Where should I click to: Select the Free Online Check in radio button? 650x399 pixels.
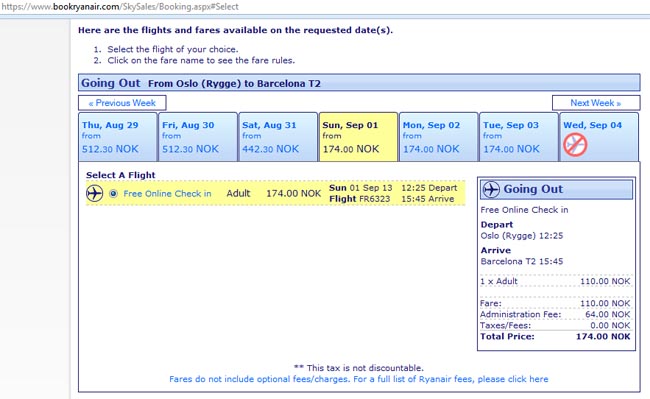113,193
